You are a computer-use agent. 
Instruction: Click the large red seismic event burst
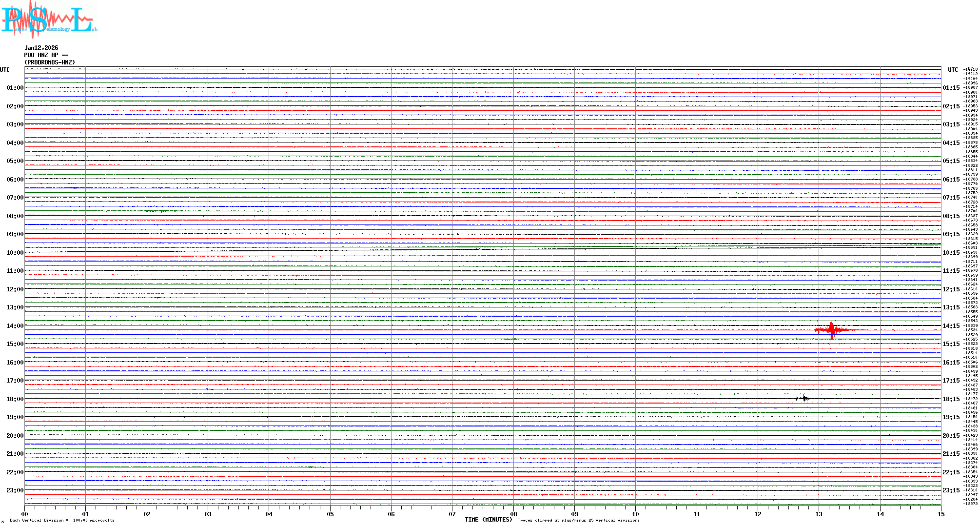pos(831,330)
